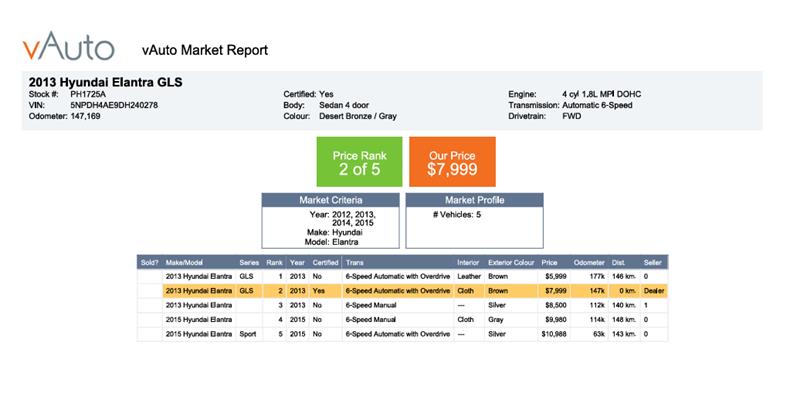Select price $10,988 in rank 5 row

pos(554,334)
